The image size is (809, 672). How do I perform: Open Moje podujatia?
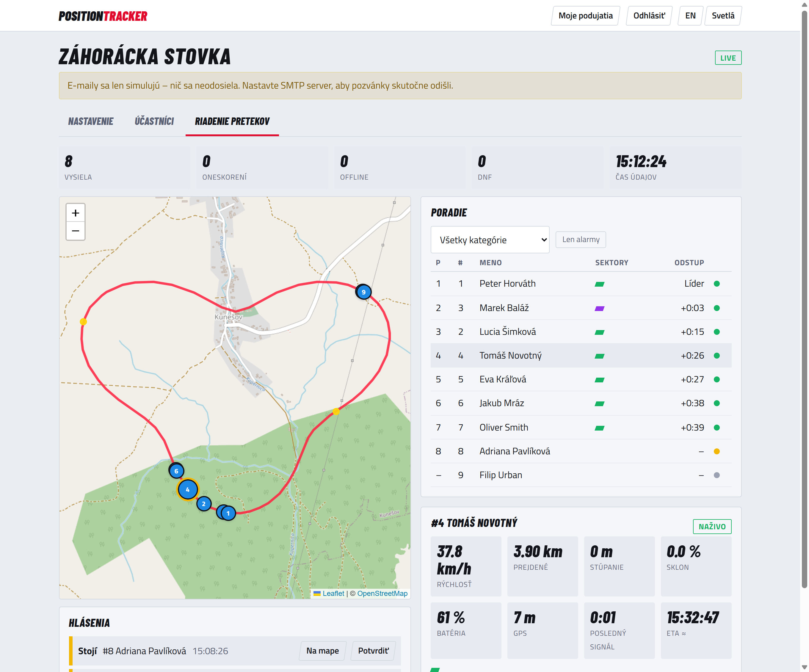(585, 16)
